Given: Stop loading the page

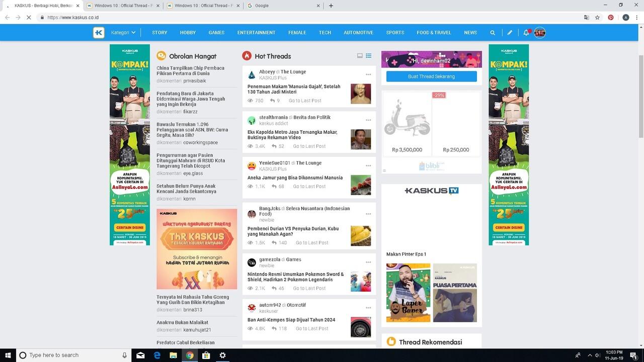Looking at the screenshot, I should (29, 17).
